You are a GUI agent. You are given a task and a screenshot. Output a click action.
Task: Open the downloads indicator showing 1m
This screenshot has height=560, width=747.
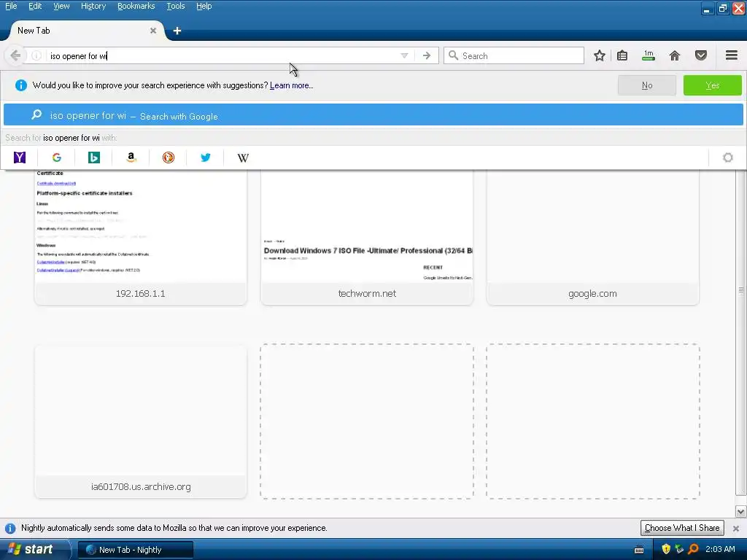649,55
